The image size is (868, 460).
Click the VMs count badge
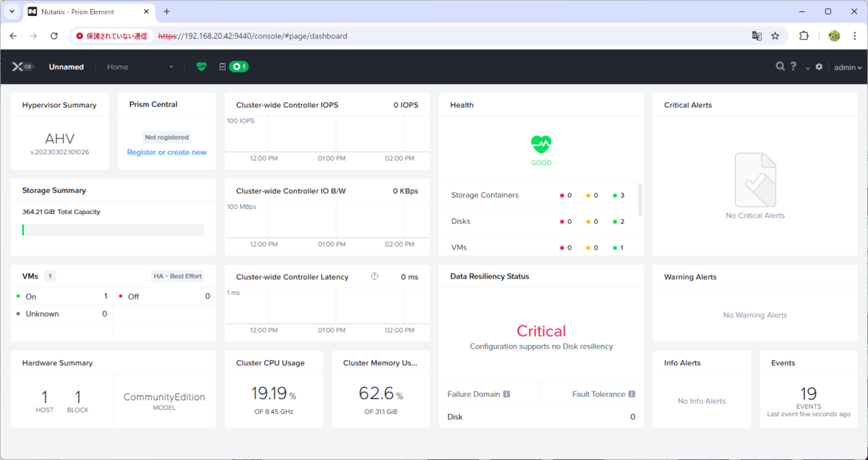(50, 276)
